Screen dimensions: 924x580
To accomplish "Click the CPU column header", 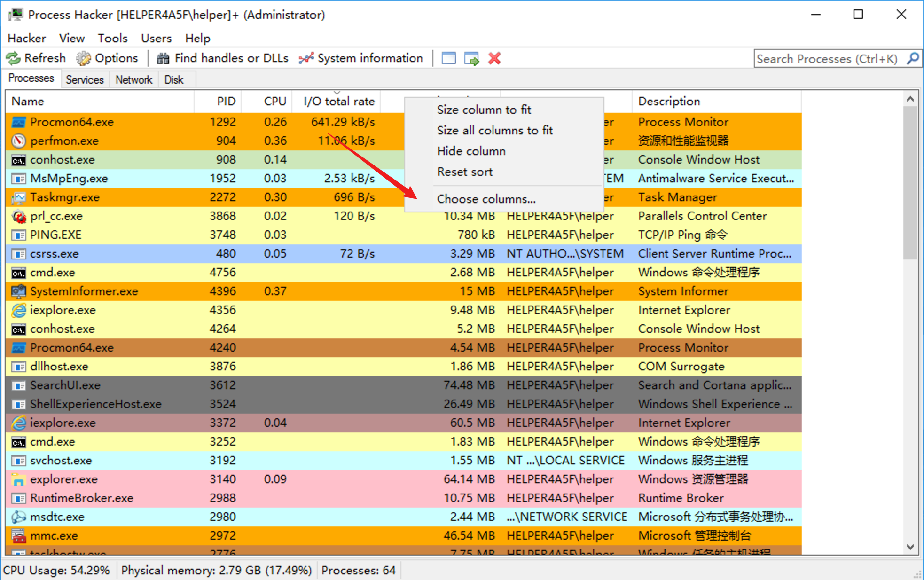I will coord(274,101).
